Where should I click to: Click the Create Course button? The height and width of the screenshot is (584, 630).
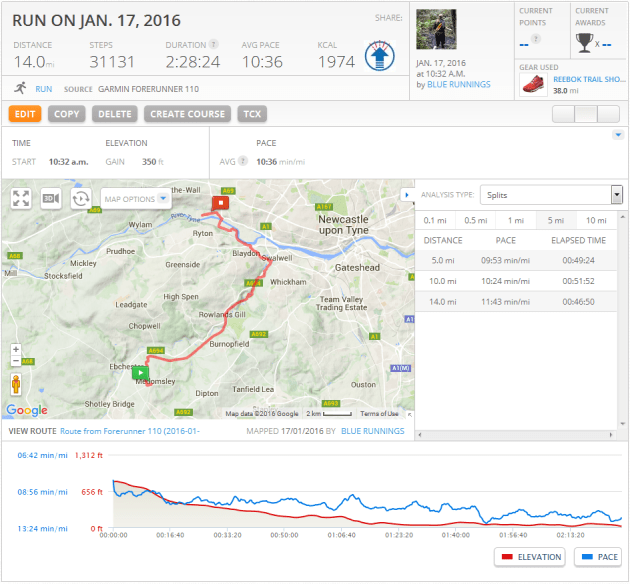click(188, 114)
